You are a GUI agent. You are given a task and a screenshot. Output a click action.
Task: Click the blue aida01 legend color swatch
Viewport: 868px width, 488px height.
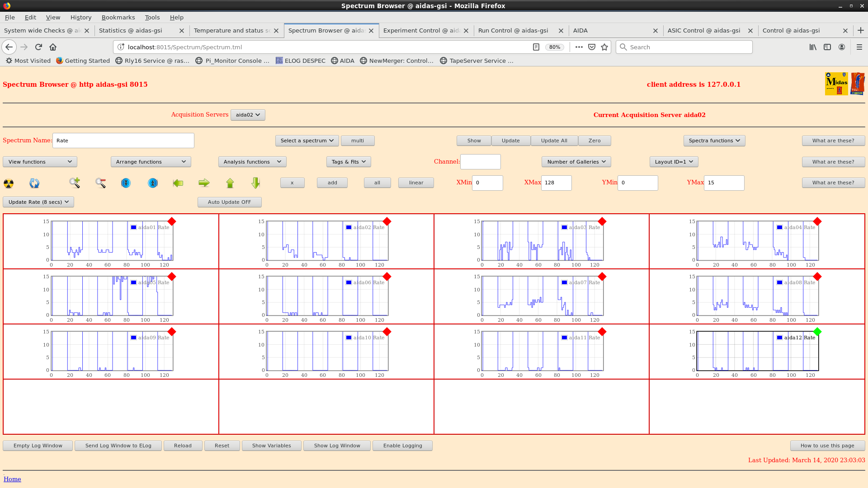point(133,227)
